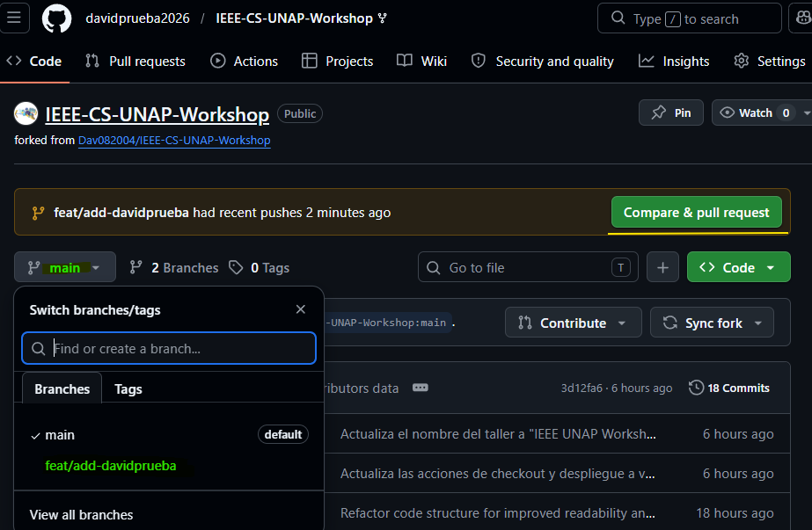Open repository Settings tab
This screenshot has height=530, width=812.
770,61
